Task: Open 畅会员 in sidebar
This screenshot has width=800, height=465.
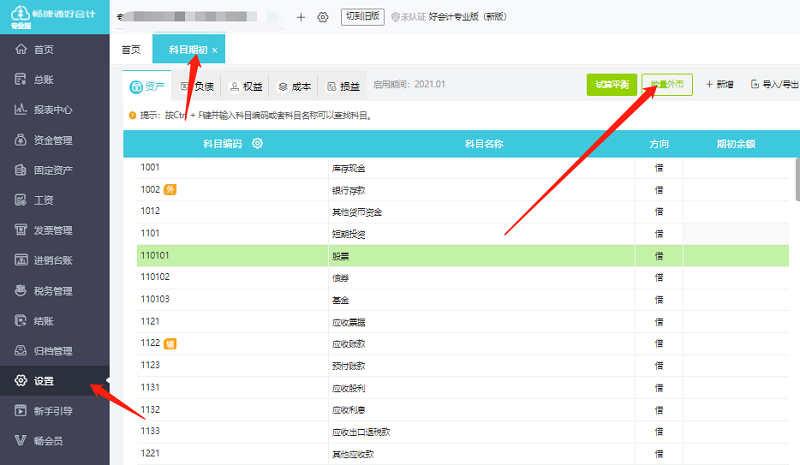Action: click(55, 441)
